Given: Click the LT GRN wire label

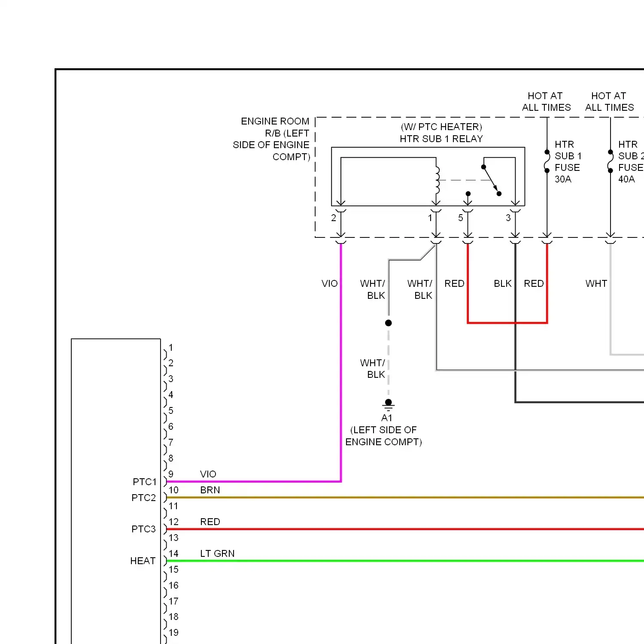Looking at the screenshot, I should tap(217, 553).
